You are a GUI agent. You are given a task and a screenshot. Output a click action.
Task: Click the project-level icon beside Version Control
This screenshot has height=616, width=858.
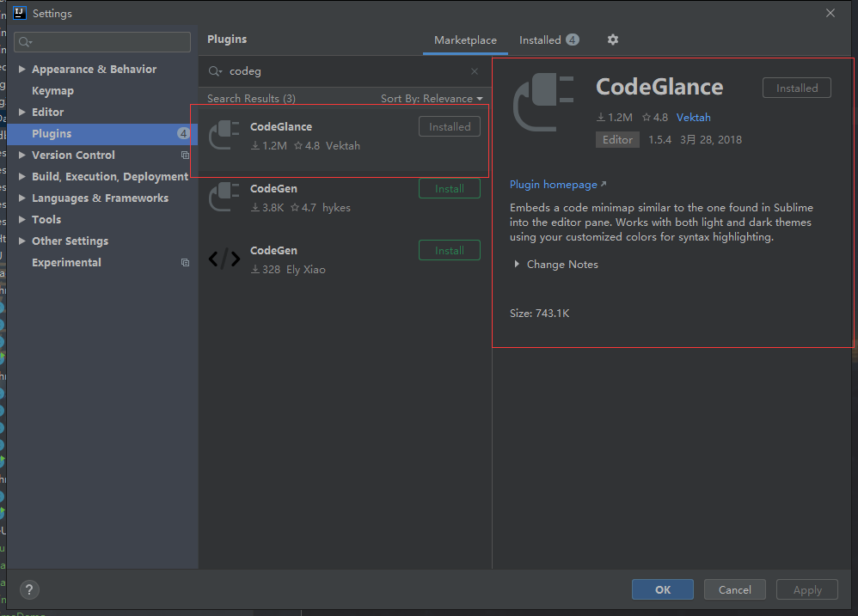pos(185,156)
